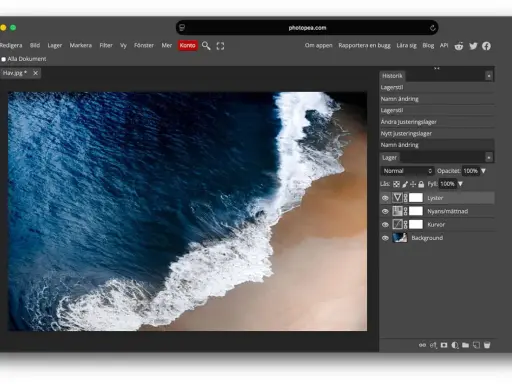Open the Mer menu

pyautogui.click(x=167, y=45)
